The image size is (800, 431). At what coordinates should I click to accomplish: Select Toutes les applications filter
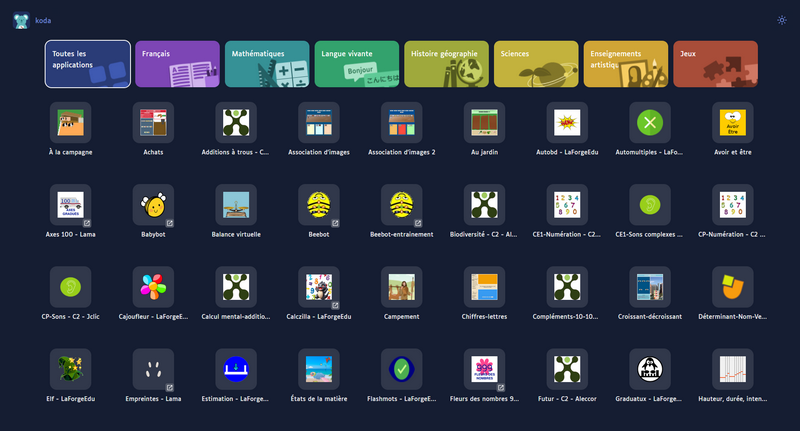88,64
